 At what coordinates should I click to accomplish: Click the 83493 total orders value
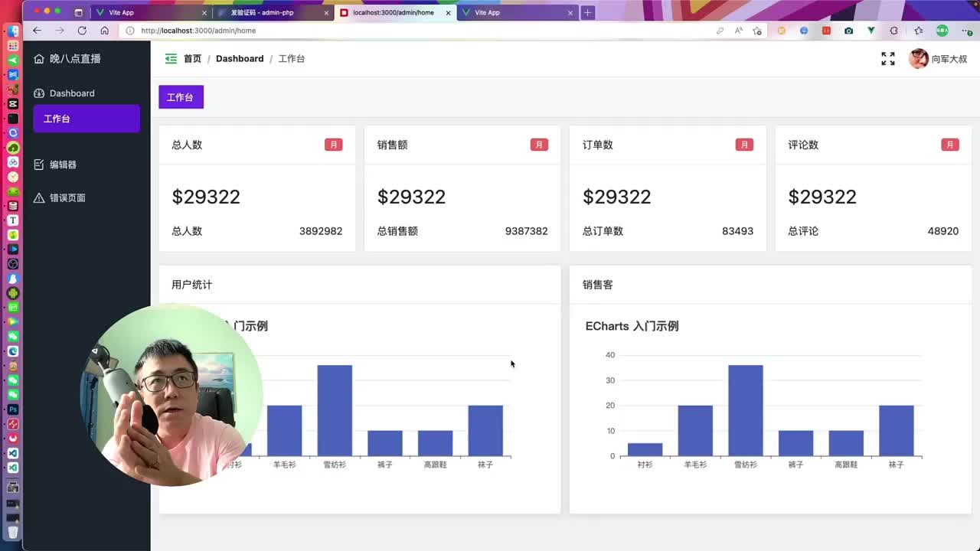point(737,231)
